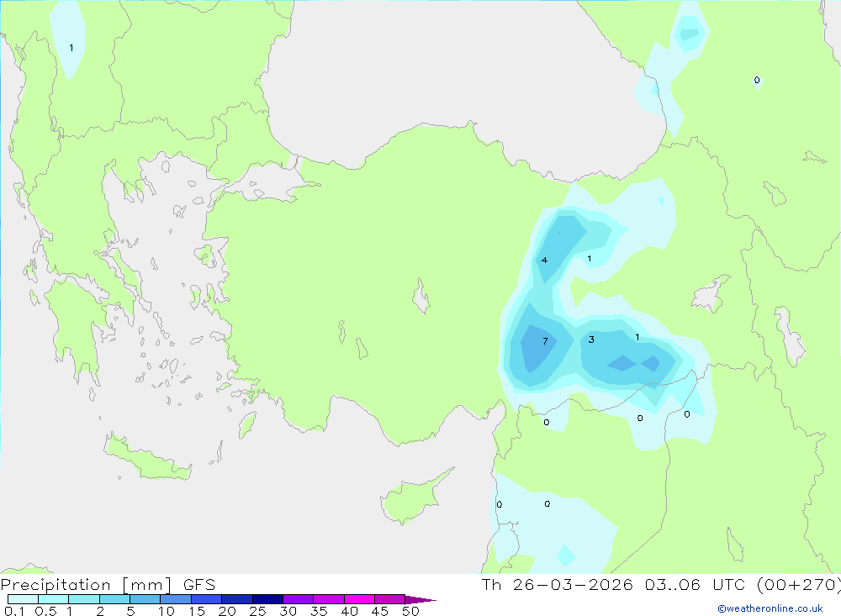
Task: Click the '45' legend scale label
Action: 380,611
